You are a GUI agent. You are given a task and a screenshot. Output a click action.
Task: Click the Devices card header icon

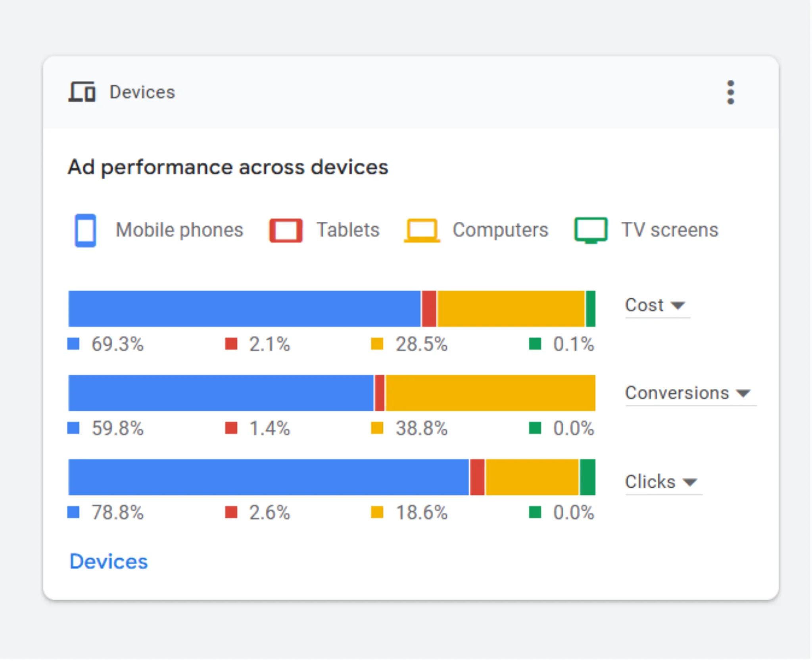82,92
